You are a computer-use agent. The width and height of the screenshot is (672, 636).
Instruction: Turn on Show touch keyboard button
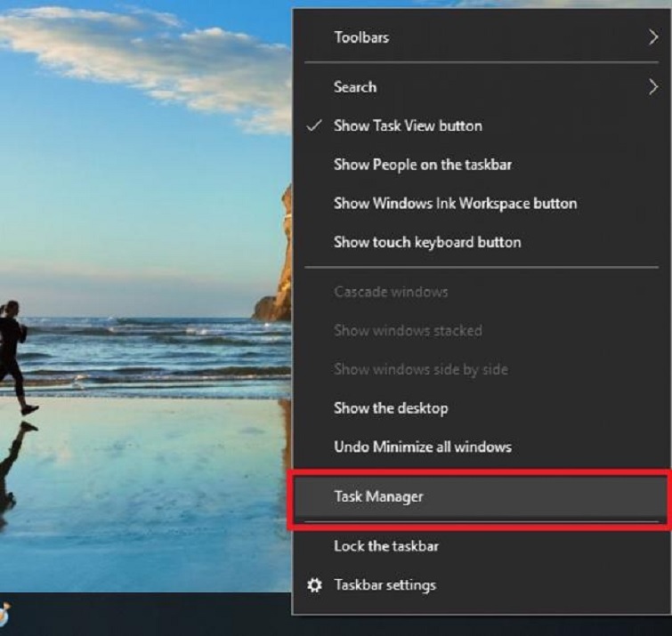(426, 242)
